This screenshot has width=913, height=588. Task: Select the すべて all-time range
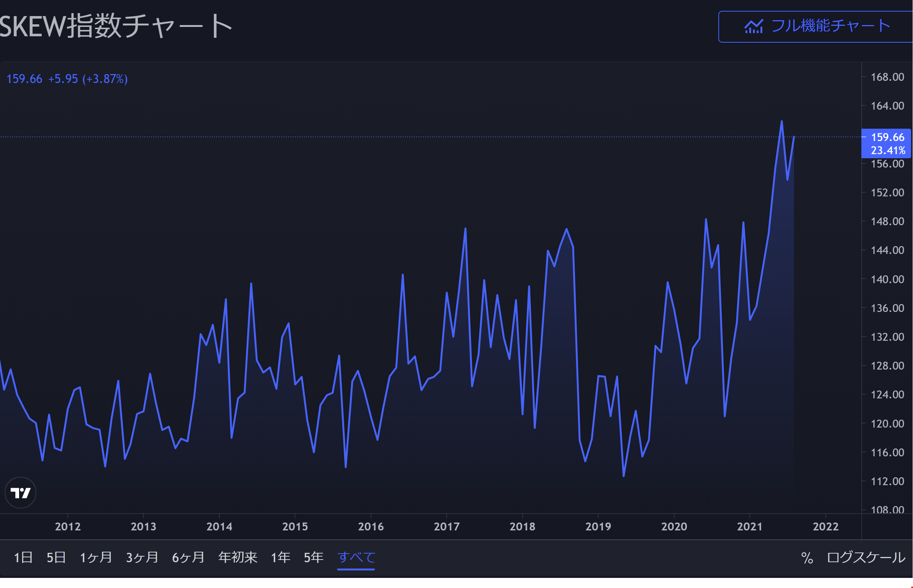pos(356,558)
